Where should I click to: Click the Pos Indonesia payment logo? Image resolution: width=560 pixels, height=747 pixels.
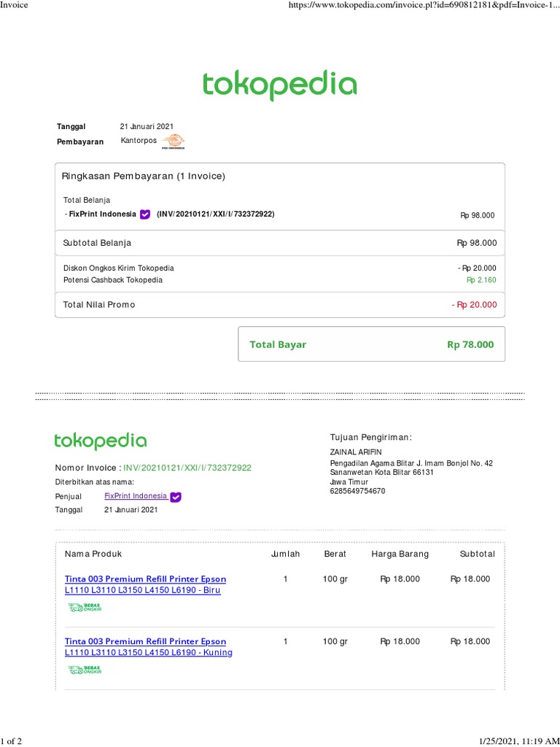174,142
